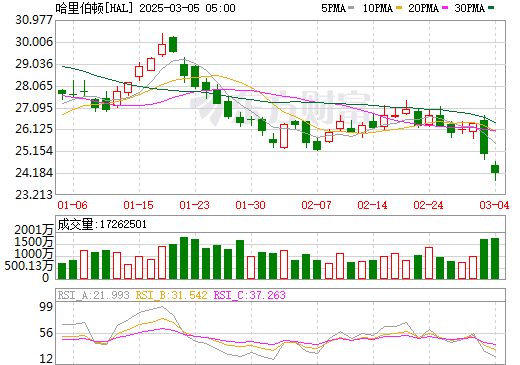The width and height of the screenshot is (520, 365).
Task: Select the 02-24 date label
Action: (428, 205)
